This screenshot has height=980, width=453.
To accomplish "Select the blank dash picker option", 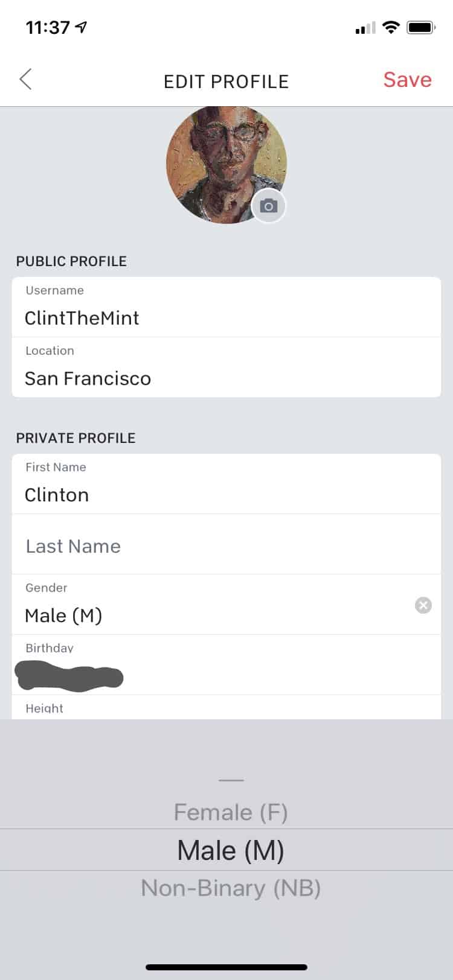I will [231, 780].
